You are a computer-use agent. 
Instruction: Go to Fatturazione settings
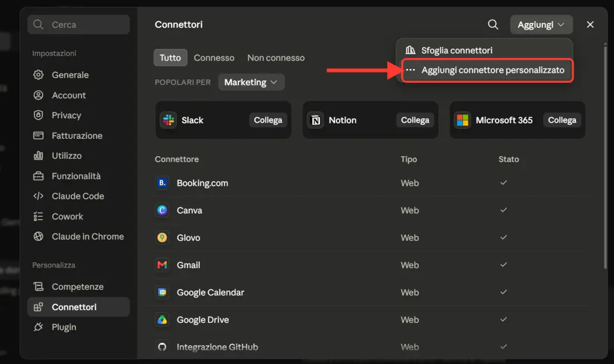pyautogui.click(x=78, y=135)
